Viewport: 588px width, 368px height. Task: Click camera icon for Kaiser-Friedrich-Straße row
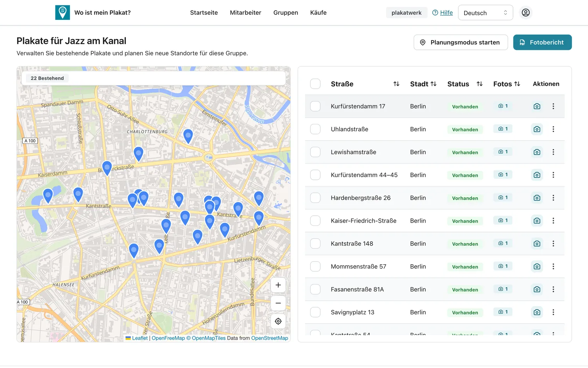[537, 221]
